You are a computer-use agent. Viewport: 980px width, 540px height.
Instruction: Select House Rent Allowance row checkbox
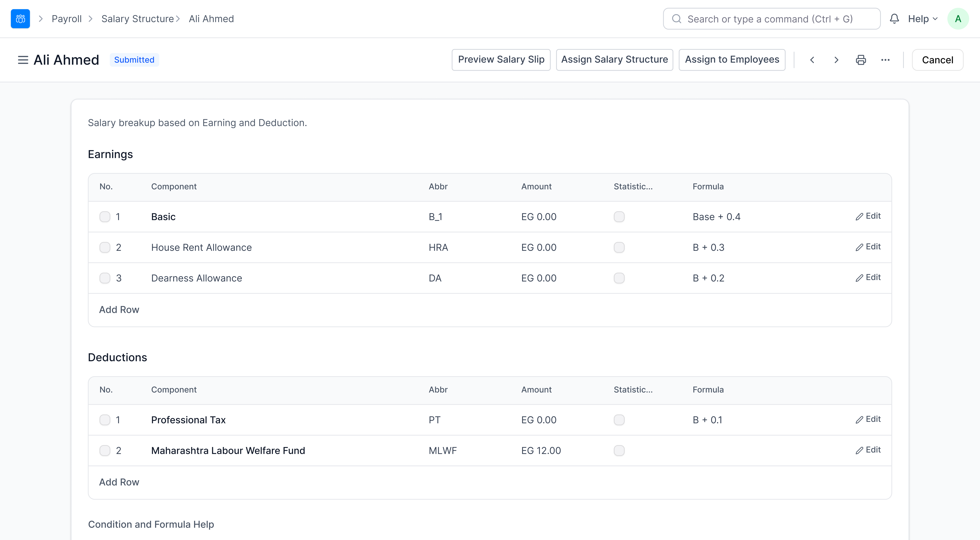point(105,247)
